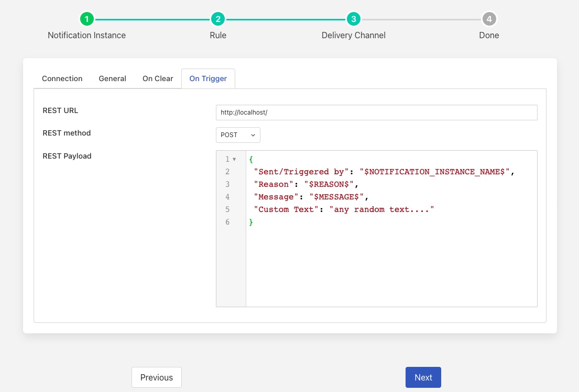The image size is (579, 392).
Task: Click the step 1 circle in wizard
Action: coord(86,19)
